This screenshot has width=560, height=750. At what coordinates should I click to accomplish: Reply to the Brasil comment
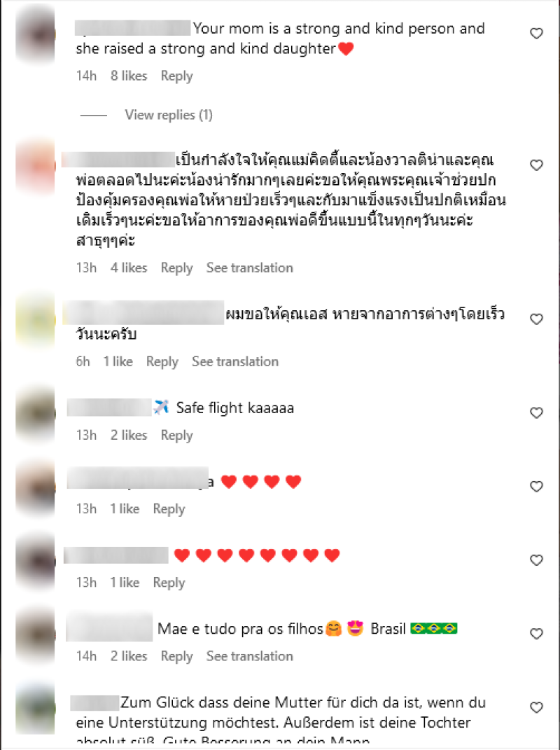pyautogui.click(x=177, y=656)
